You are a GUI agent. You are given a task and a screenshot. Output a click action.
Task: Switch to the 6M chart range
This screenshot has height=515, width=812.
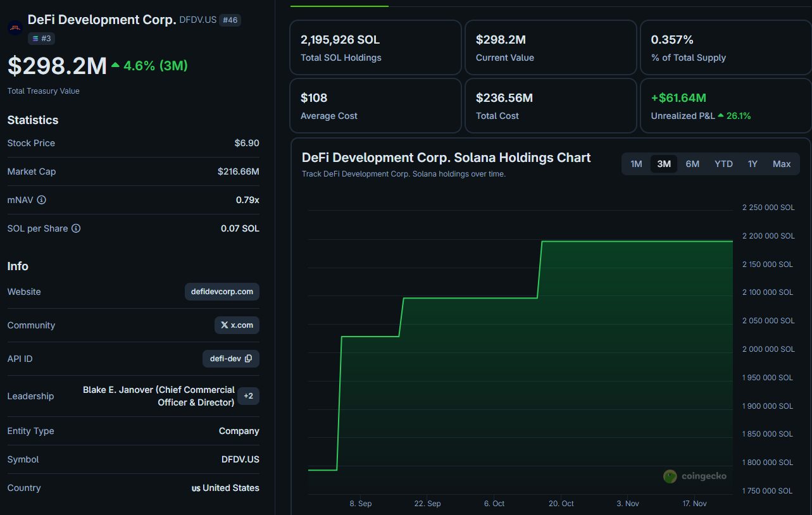(692, 164)
